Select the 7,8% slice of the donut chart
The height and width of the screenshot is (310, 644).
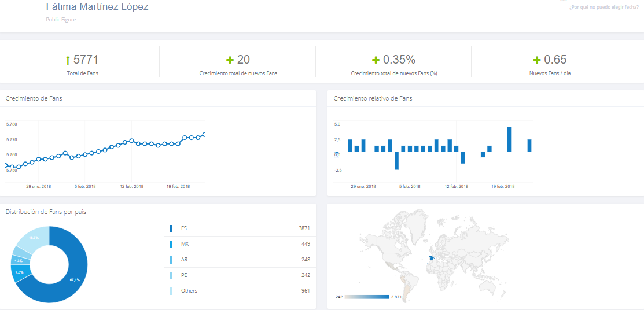20,272
